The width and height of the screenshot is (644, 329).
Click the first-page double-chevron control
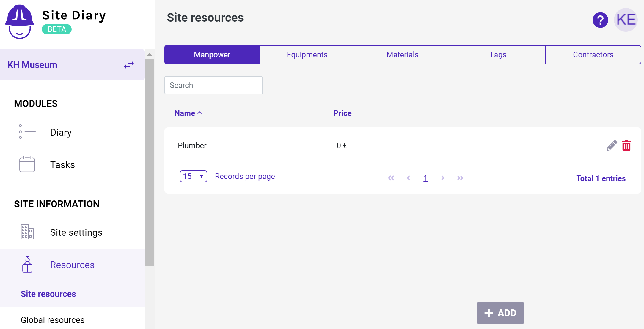391,178
